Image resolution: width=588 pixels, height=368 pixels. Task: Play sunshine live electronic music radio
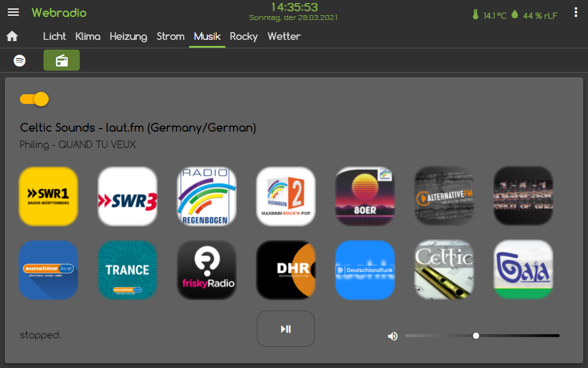[48, 270]
